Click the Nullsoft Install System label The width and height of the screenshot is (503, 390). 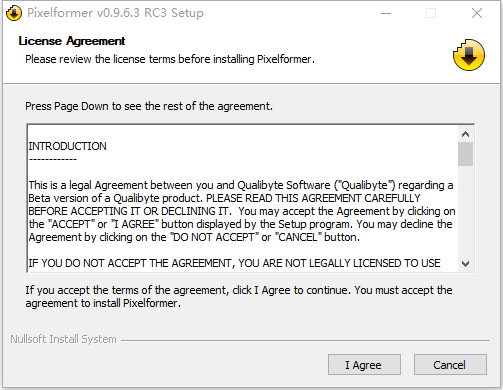(63, 339)
